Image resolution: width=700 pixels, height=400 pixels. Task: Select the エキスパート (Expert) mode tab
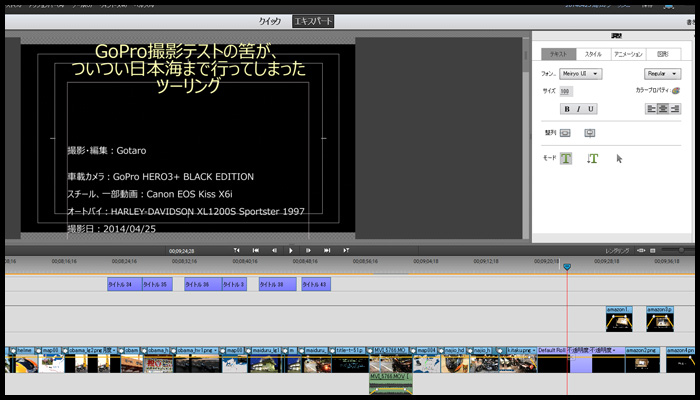[313, 21]
